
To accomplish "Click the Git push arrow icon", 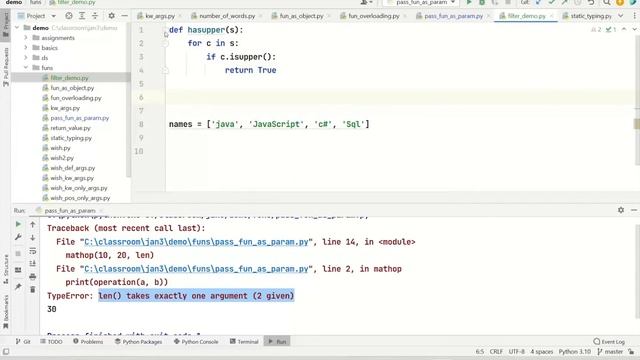I will click(x=564, y=2).
